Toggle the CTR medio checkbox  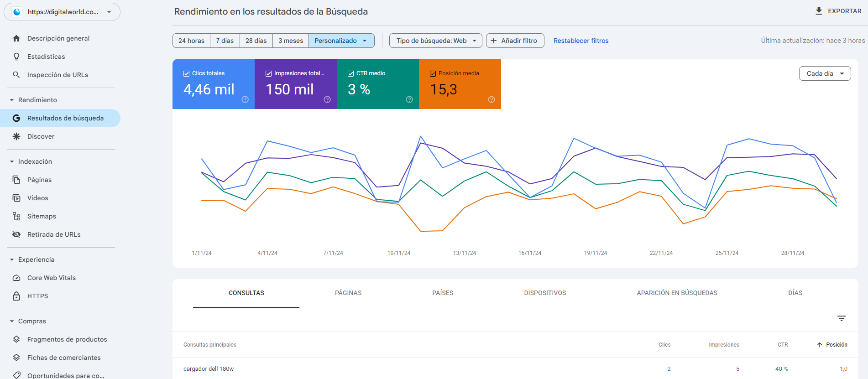350,73
